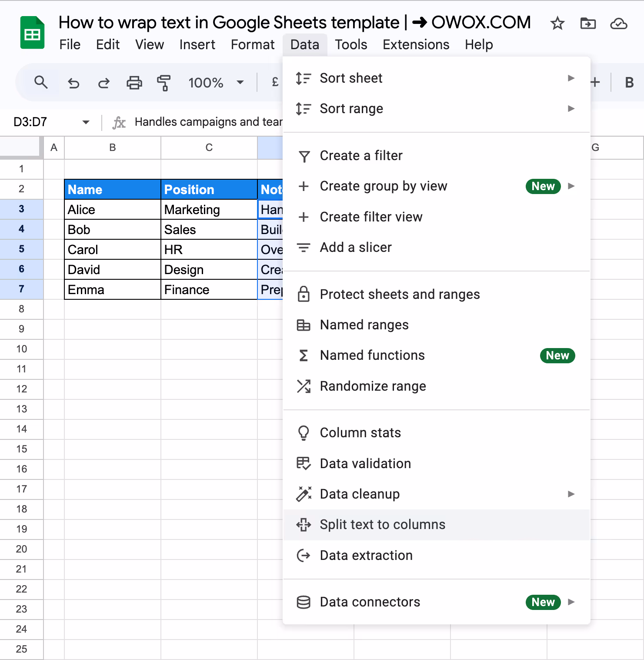Expand the Data connectors submenu arrow
Viewport: 644px width, 660px height.
pos(571,602)
